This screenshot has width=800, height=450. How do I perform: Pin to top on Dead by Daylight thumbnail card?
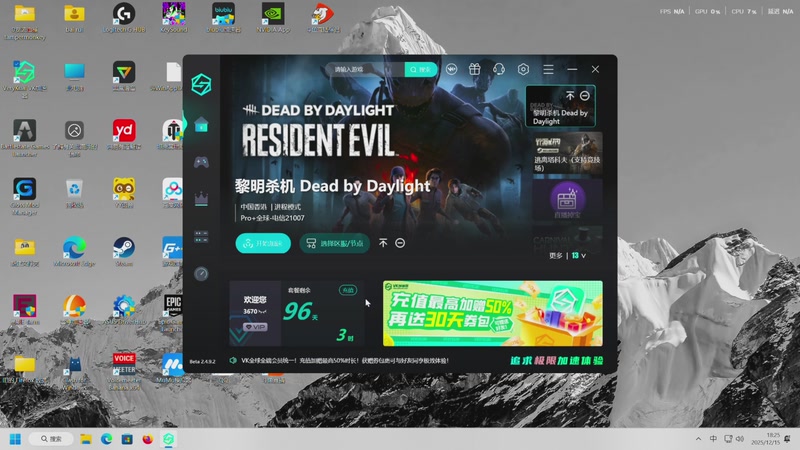click(x=570, y=95)
